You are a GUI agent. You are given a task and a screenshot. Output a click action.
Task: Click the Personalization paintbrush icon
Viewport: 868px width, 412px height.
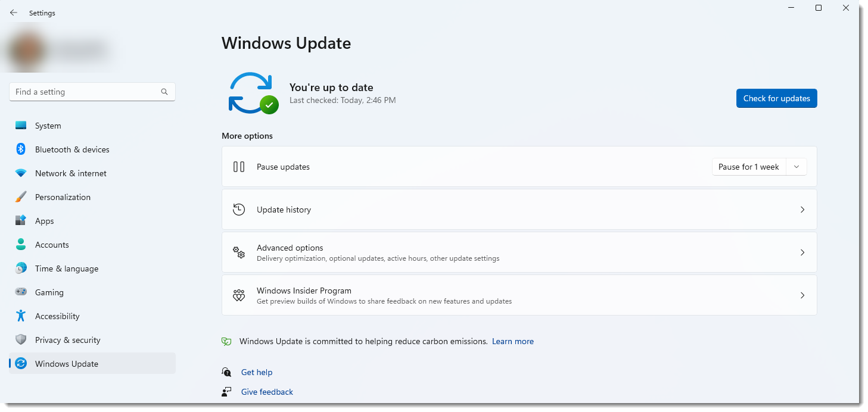coord(21,197)
